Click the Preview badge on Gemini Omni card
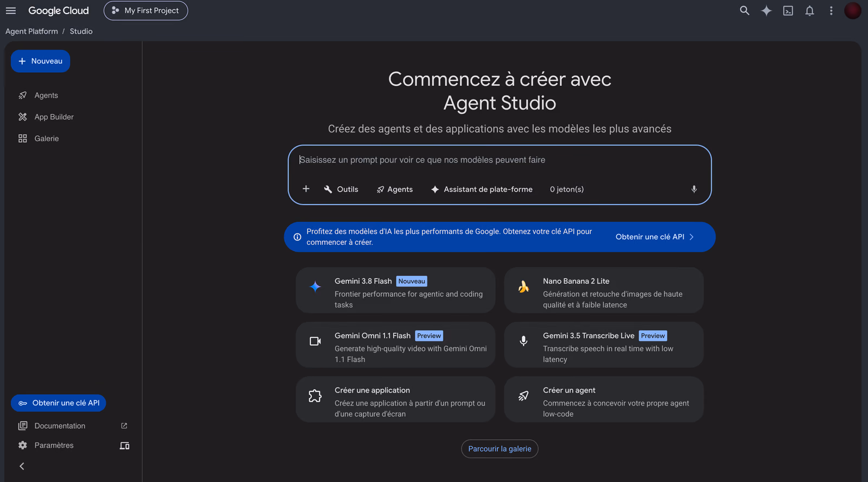The image size is (868, 482). point(429,336)
